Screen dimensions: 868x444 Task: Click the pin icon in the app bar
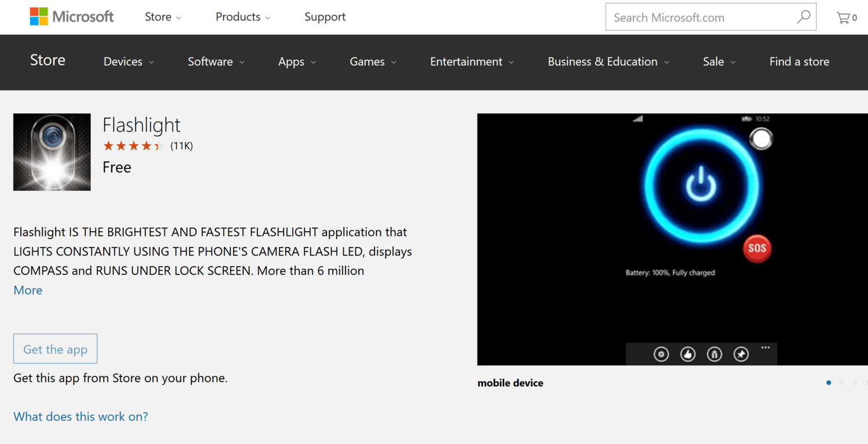pos(741,354)
